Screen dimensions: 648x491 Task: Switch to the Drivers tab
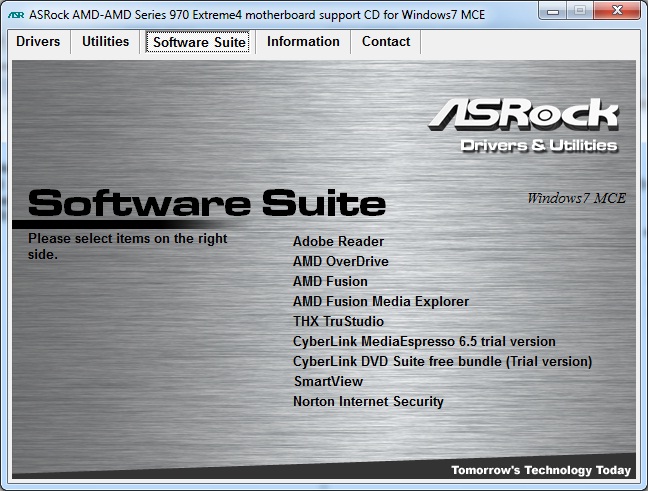click(x=38, y=42)
